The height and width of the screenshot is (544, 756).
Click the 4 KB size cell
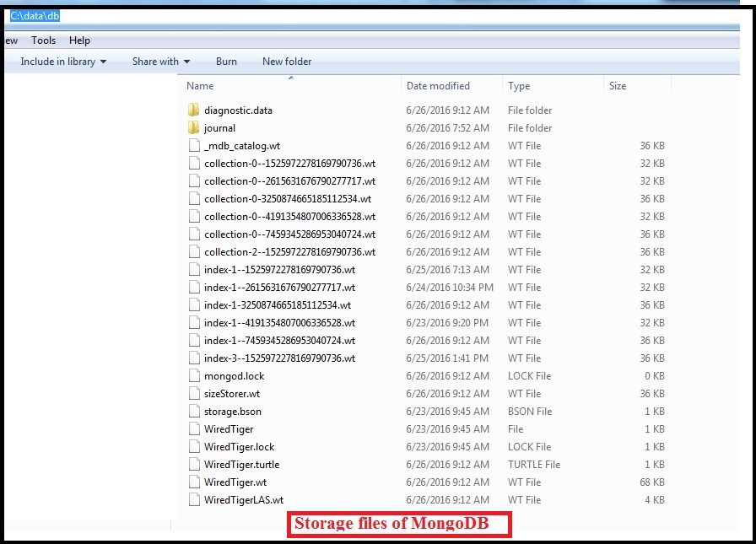655,499
